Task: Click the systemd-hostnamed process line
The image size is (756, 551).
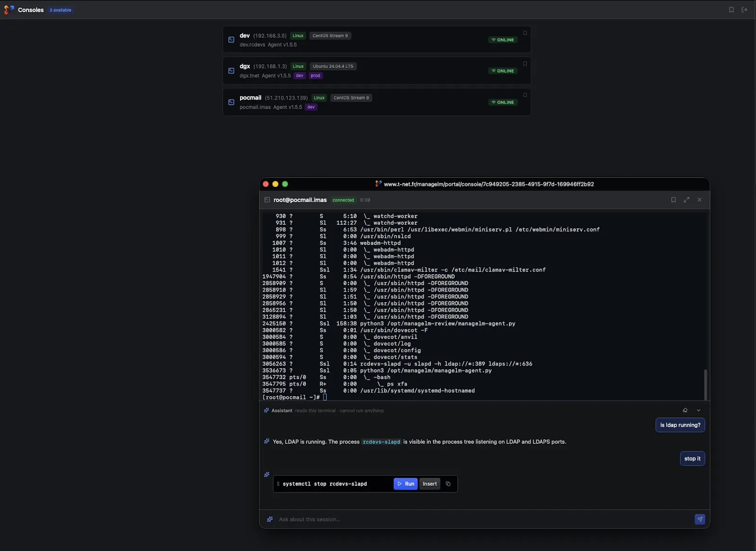Action: (369, 390)
